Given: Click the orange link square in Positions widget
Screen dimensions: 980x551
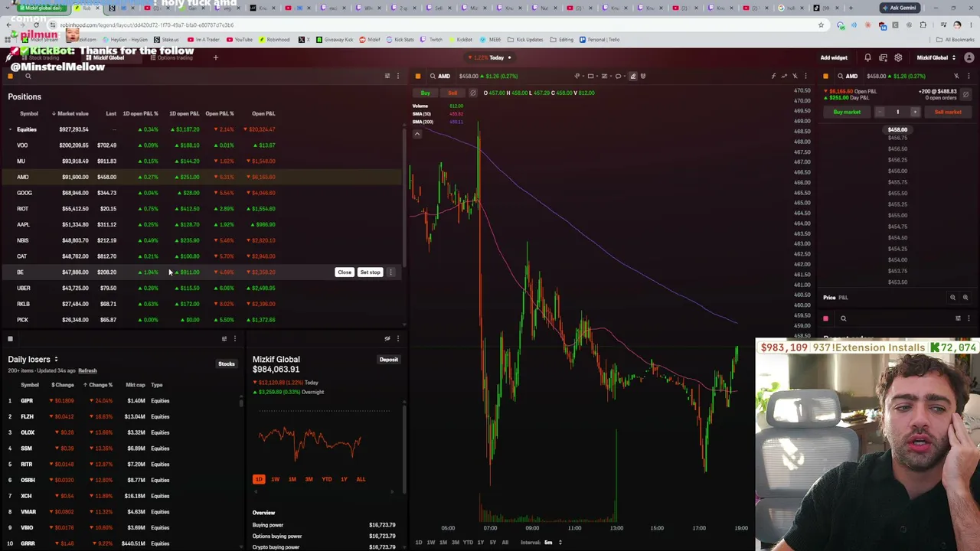Looking at the screenshot, I should point(10,76).
